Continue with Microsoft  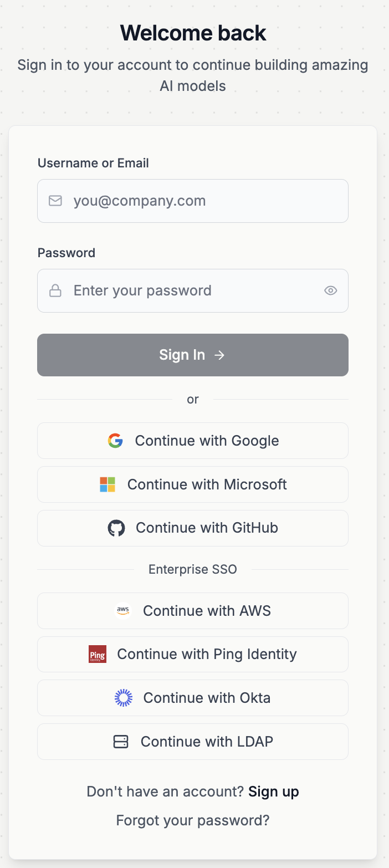(x=193, y=484)
